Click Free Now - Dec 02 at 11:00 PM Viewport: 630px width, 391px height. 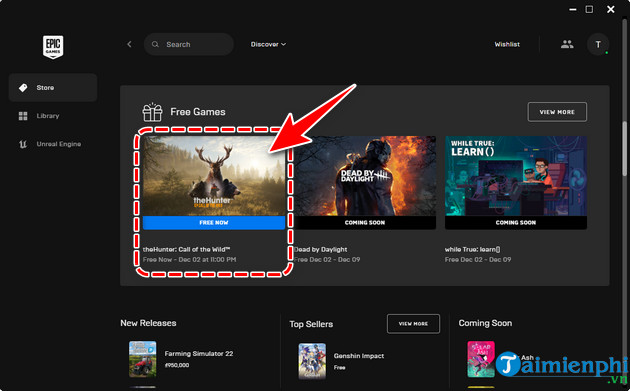[x=189, y=260]
